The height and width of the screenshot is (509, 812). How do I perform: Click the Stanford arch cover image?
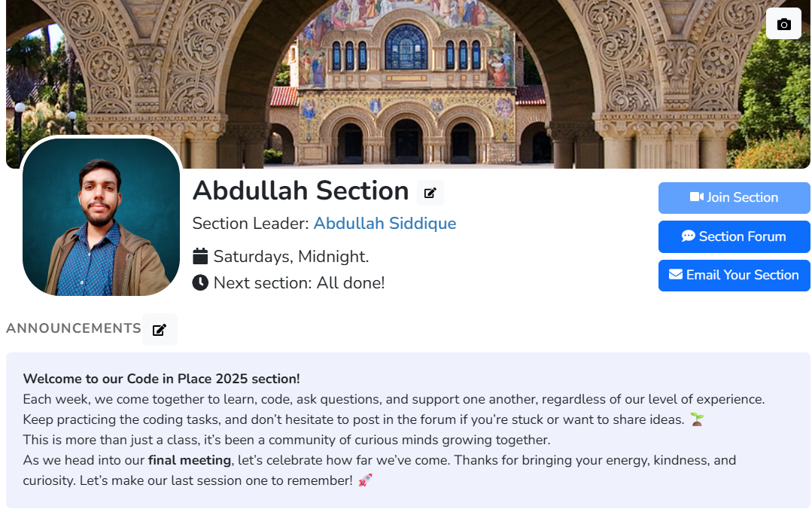click(x=406, y=83)
